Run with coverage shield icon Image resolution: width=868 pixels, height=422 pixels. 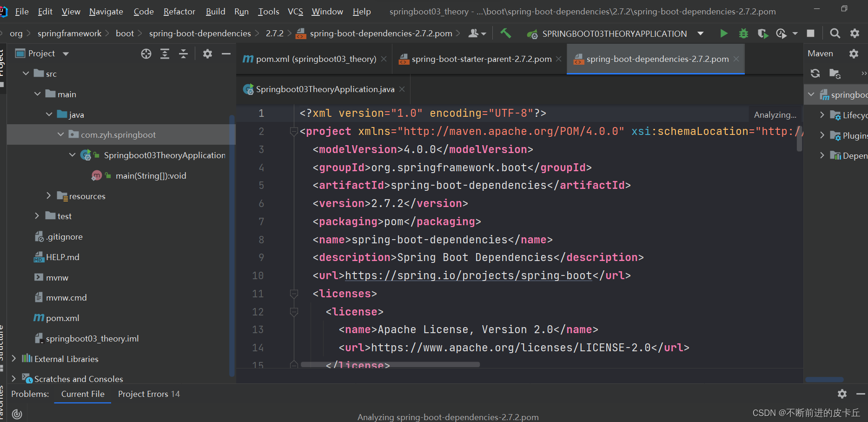(x=762, y=33)
